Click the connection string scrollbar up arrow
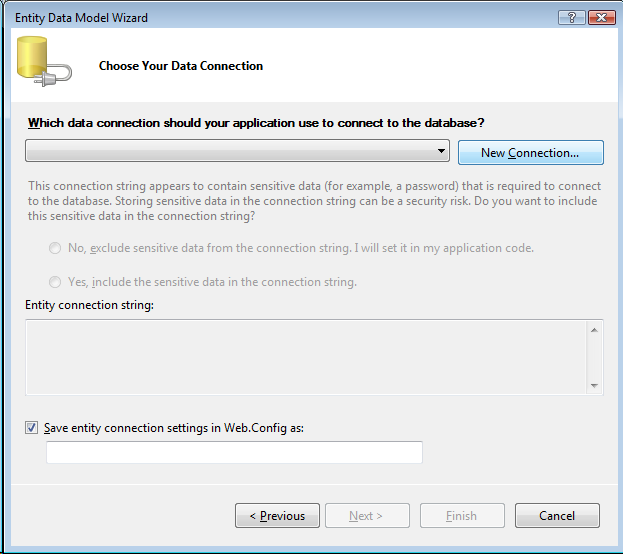Screen dimensions: 623x554 [x=594, y=329]
